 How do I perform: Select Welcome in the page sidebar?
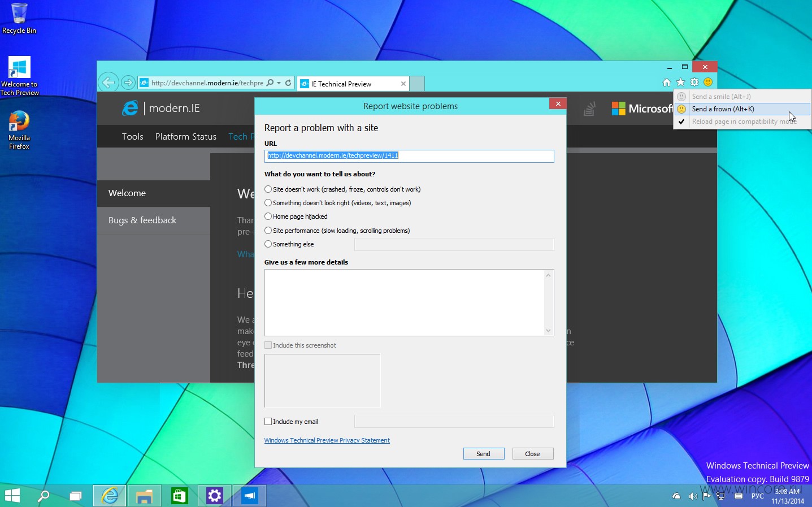(154, 193)
